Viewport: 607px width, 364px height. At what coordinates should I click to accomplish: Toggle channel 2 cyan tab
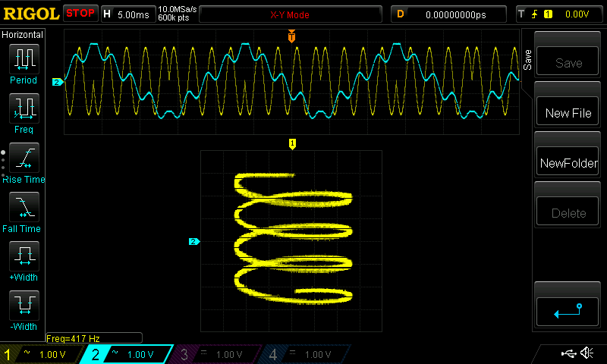pos(127,354)
